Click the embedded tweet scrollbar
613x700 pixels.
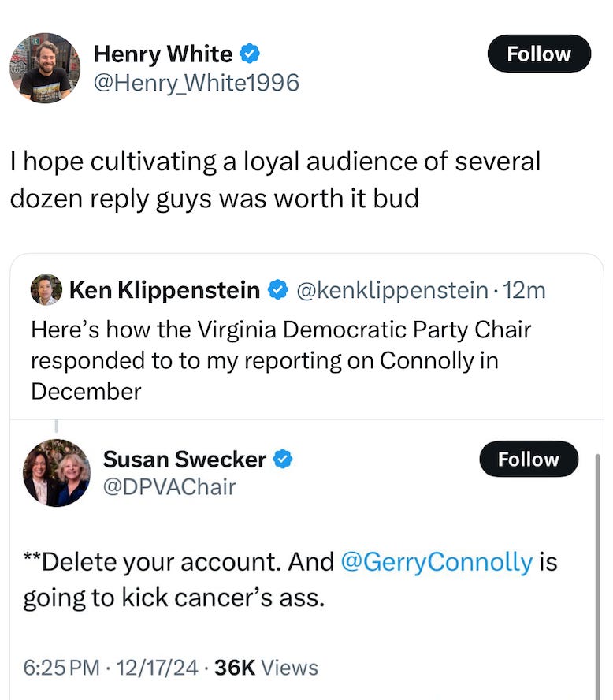[x=598, y=577]
